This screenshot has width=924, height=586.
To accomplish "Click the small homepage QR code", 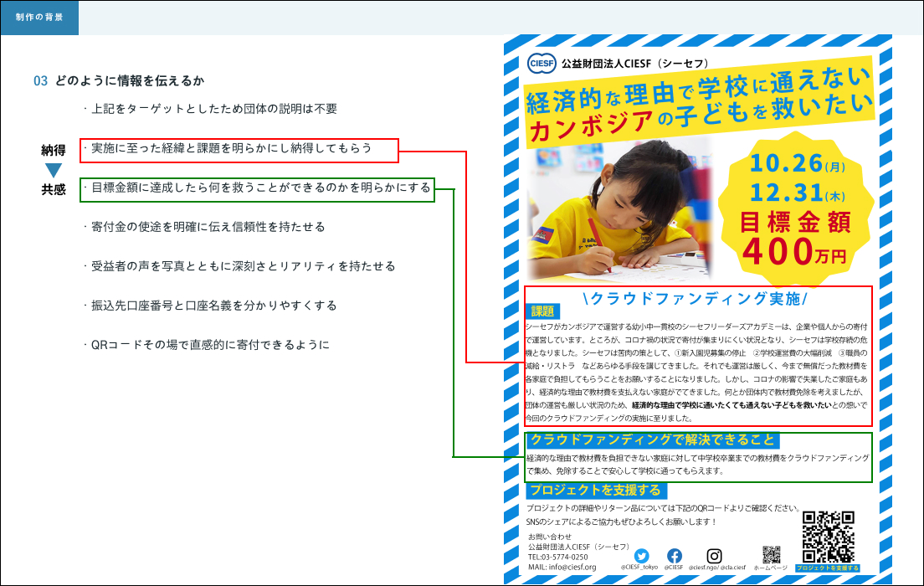I will pyautogui.click(x=771, y=554).
